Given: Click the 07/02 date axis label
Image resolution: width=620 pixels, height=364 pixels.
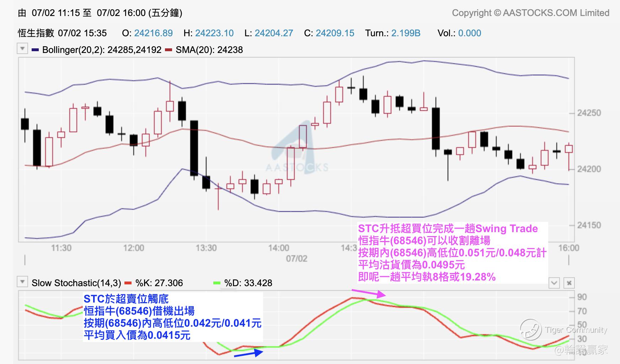Looking at the screenshot, I should pyautogui.click(x=296, y=258).
